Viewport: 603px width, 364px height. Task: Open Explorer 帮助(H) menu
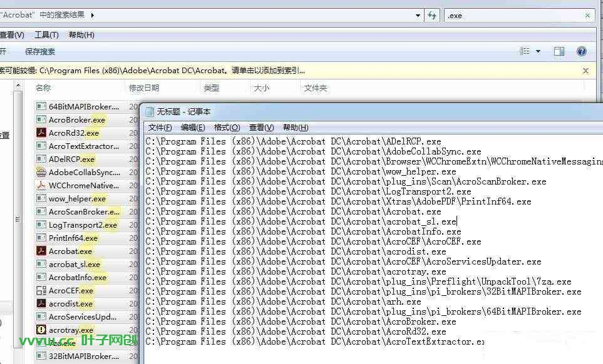coord(81,35)
